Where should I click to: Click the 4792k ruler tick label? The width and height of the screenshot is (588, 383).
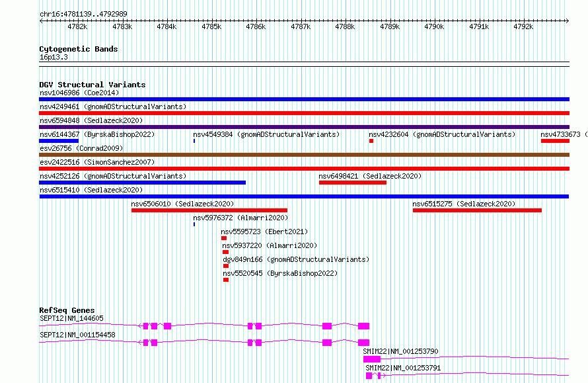coord(523,26)
